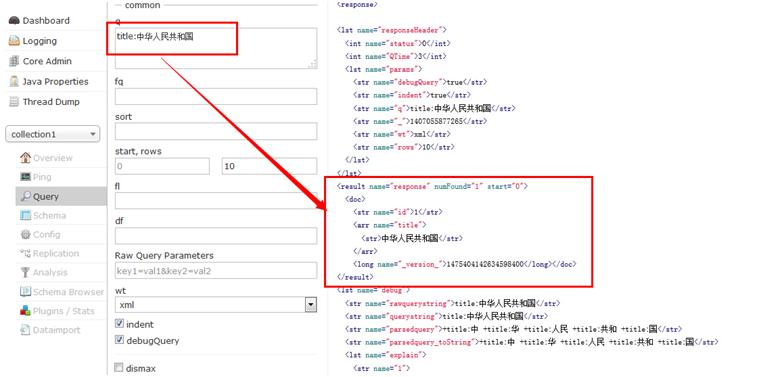The height and width of the screenshot is (377, 782).
Task: Click the Plugins / Stats blocks icon
Action: pos(25,311)
